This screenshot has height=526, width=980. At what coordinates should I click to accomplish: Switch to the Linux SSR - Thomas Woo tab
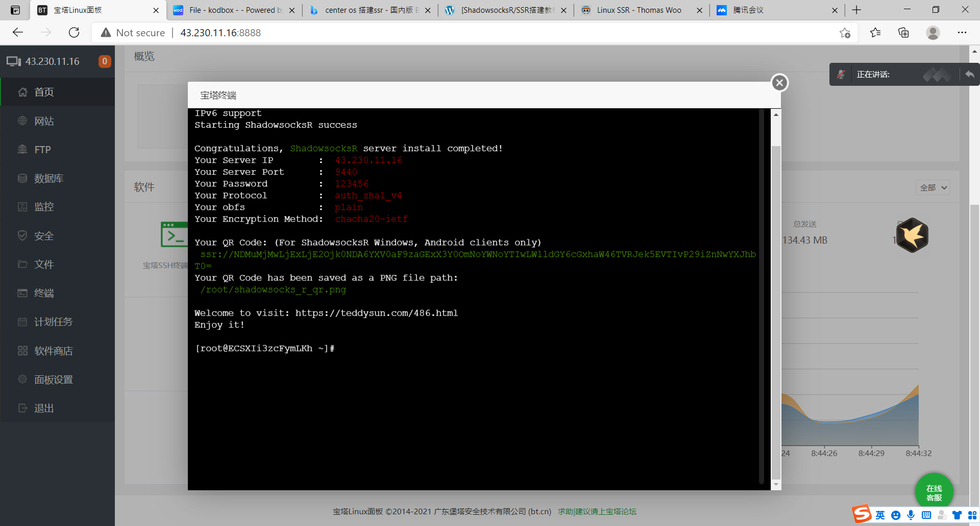pyautogui.click(x=642, y=10)
